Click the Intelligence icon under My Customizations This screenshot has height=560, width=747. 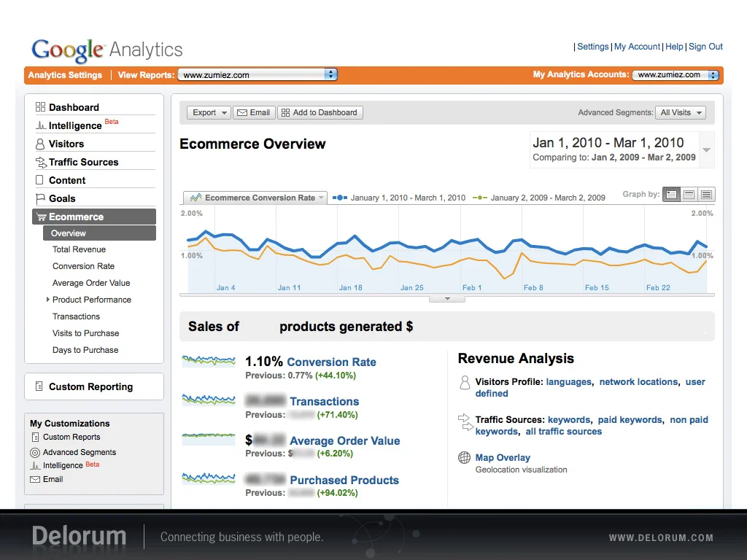(35, 466)
